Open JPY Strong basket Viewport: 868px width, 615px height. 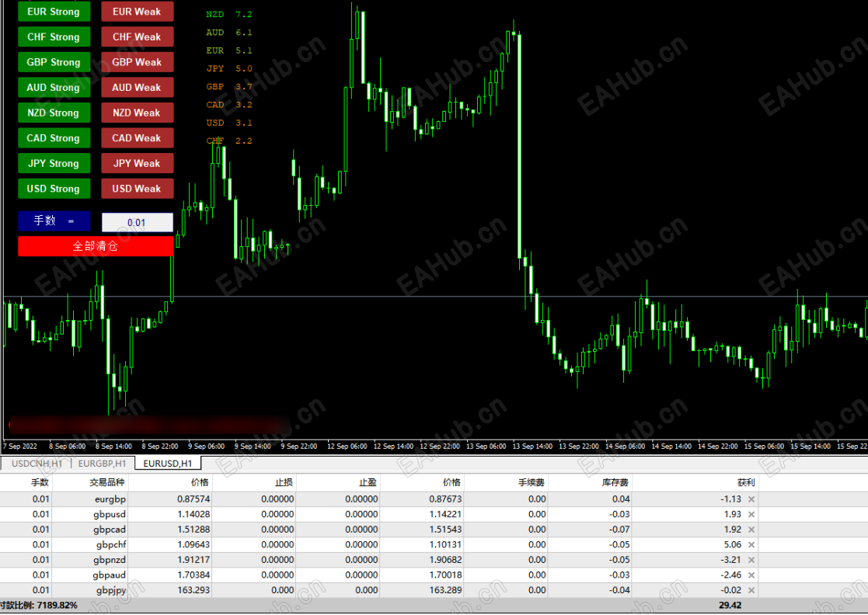[54, 164]
